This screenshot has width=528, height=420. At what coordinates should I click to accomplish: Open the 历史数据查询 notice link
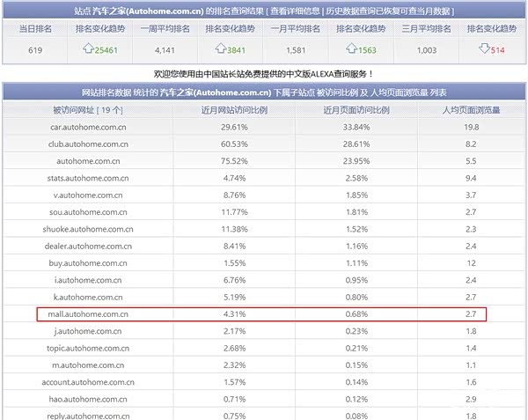[x=387, y=11]
